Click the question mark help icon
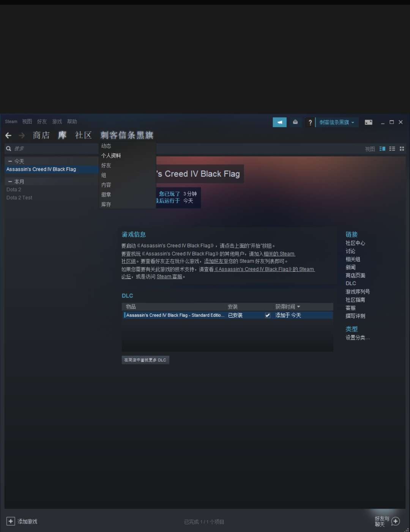This screenshot has height=532, width=410. [310, 122]
